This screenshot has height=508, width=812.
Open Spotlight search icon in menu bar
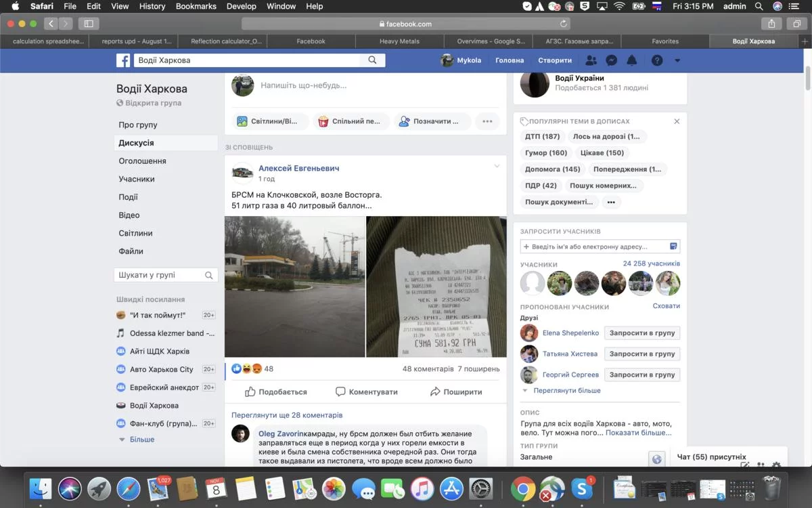(x=759, y=6)
